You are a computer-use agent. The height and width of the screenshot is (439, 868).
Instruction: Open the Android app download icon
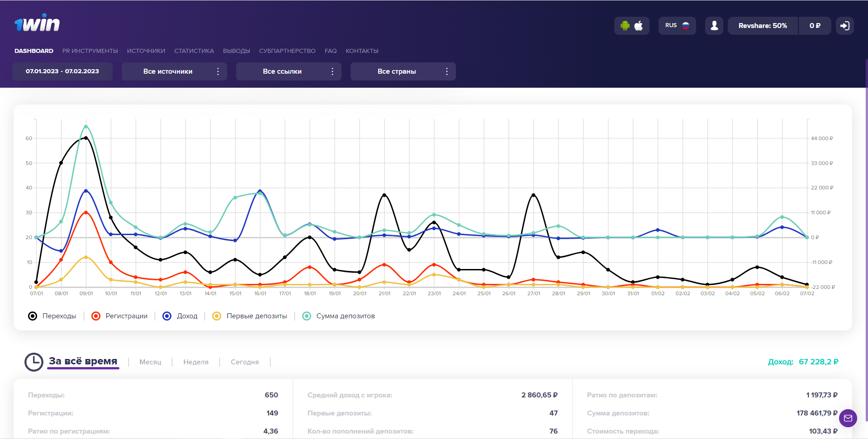(x=625, y=26)
